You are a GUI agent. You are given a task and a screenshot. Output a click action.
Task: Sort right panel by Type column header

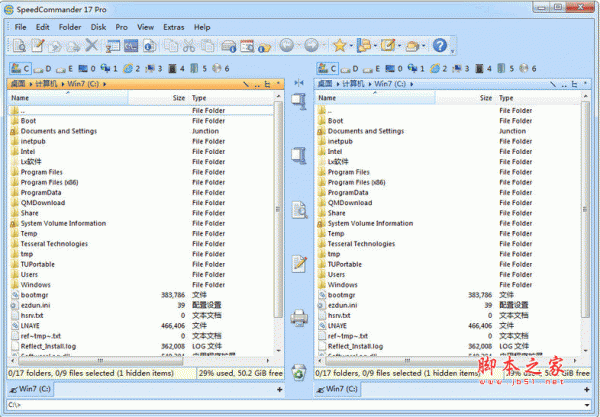538,98
